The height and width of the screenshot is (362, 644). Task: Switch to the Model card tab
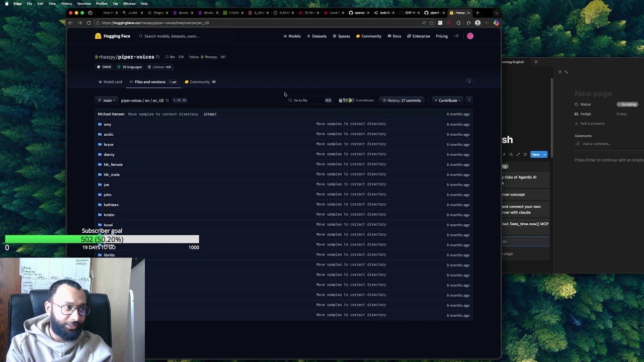[x=110, y=82]
